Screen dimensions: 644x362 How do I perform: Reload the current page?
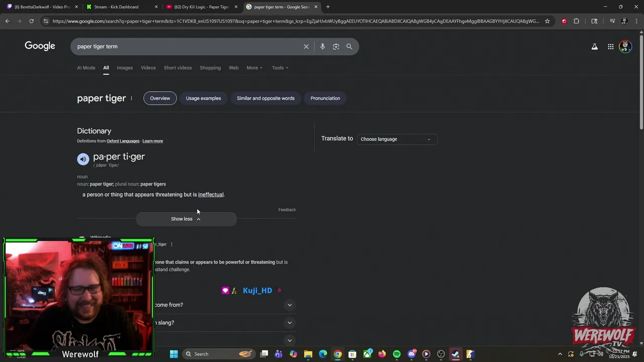(31, 21)
